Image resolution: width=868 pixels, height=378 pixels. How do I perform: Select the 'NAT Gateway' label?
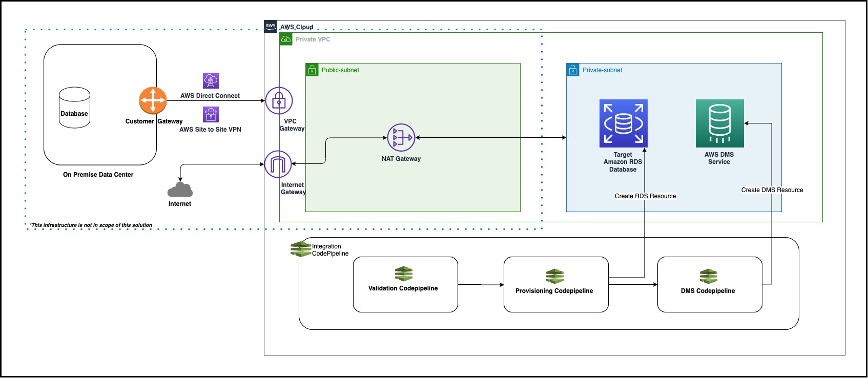[401, 159]
